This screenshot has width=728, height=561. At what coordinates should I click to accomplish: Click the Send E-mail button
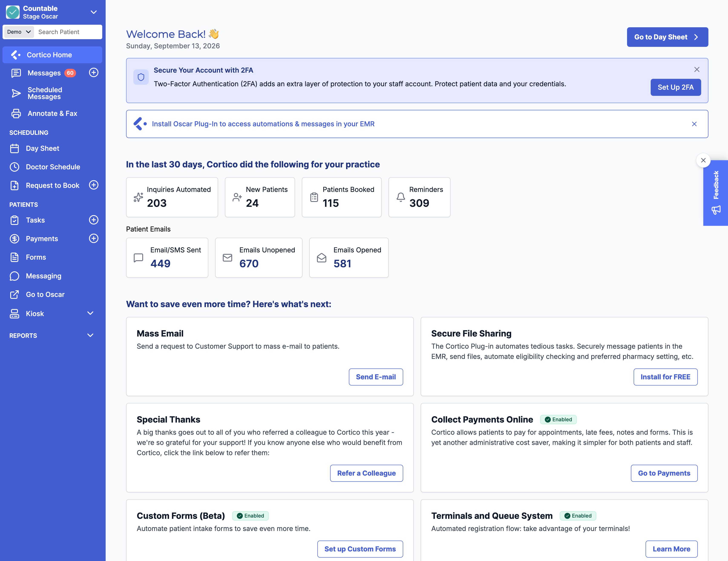tap(376, 377)
